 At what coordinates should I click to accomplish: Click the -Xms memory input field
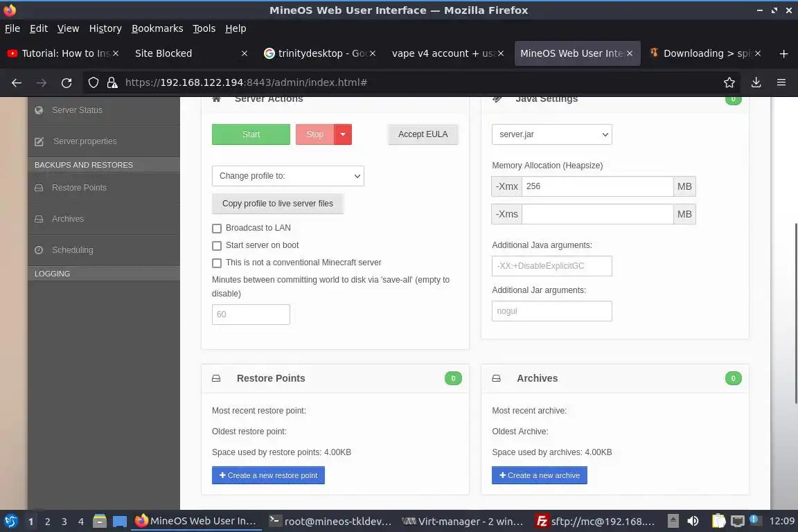pyautogui.click(x=598, y=214)
